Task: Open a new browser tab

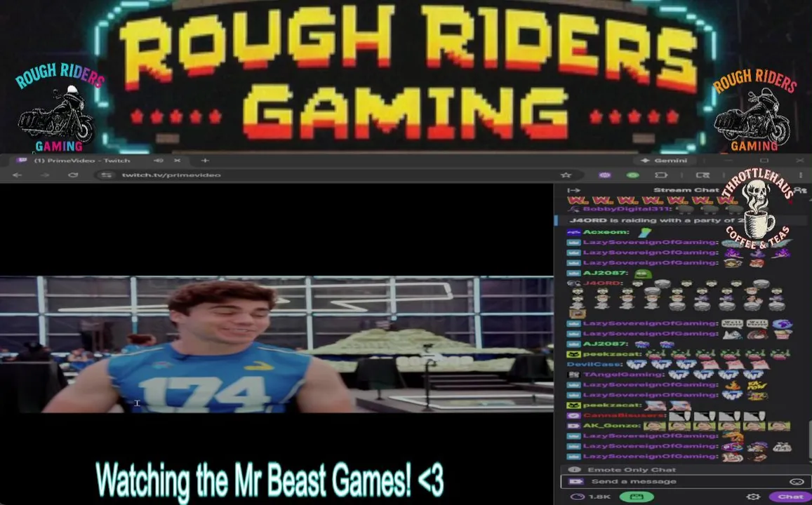Action: 205,161
